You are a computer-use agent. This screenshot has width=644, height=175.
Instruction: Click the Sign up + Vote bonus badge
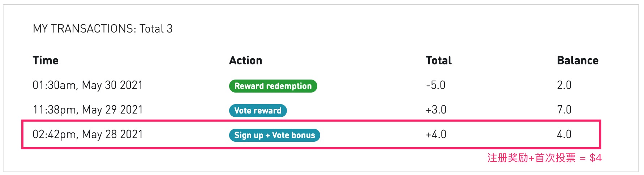pyautogui.click(x=274, y=135)
